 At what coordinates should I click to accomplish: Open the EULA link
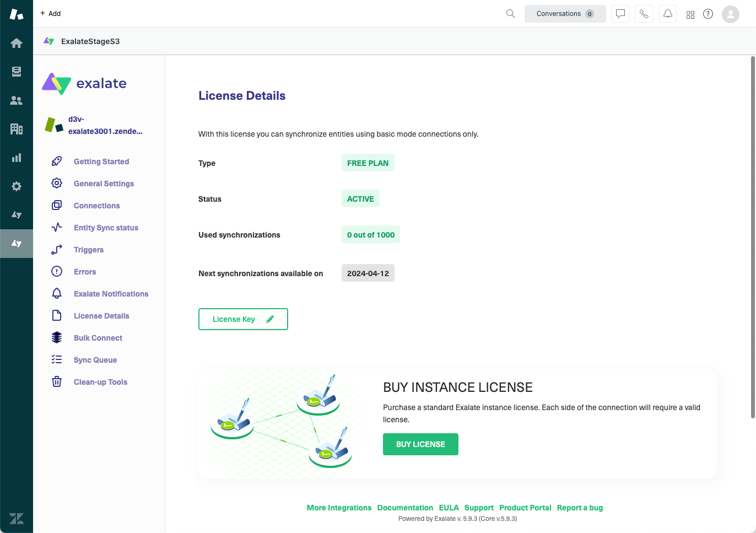point(449,508)
